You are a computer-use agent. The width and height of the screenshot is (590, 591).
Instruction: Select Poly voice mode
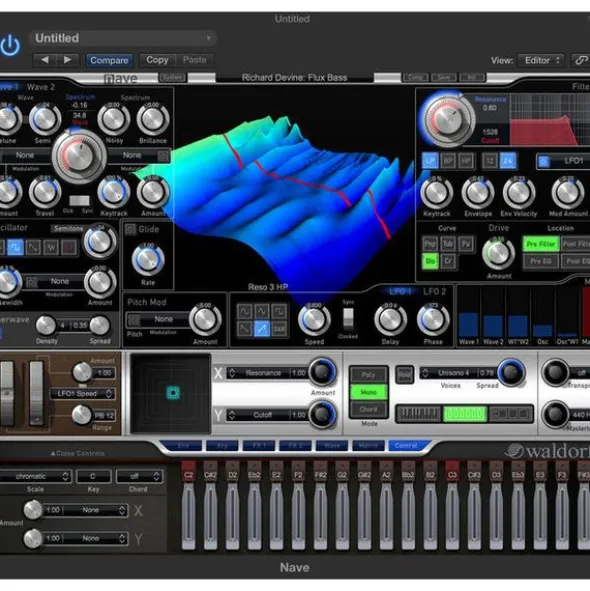[368, 375]
